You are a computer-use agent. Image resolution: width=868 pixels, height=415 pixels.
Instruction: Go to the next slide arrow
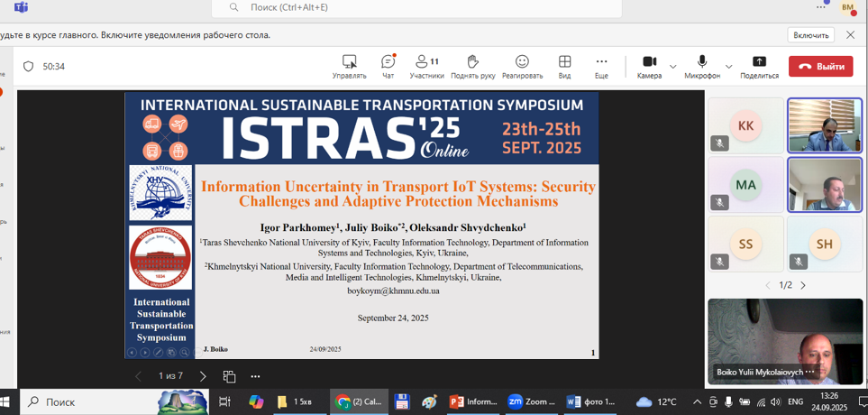[203, 376]
